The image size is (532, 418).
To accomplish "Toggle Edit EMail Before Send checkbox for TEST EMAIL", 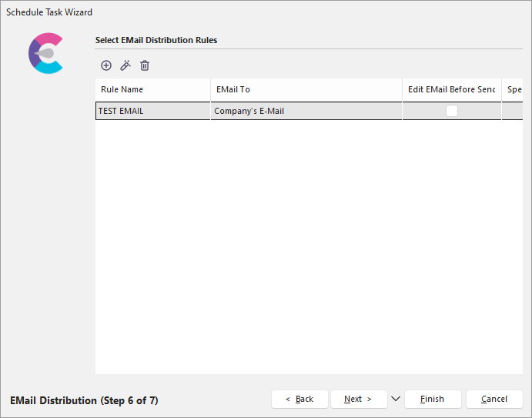I will pos(452,111).
